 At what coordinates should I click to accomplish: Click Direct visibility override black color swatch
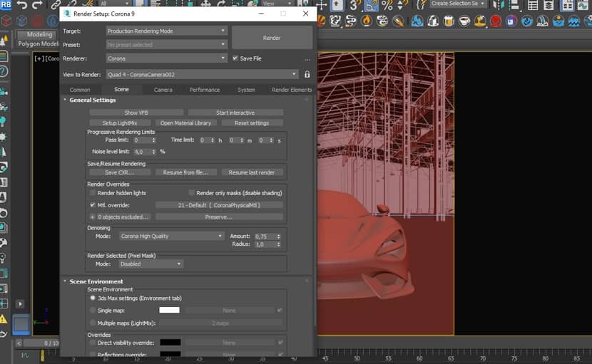[x=170, y=343]
